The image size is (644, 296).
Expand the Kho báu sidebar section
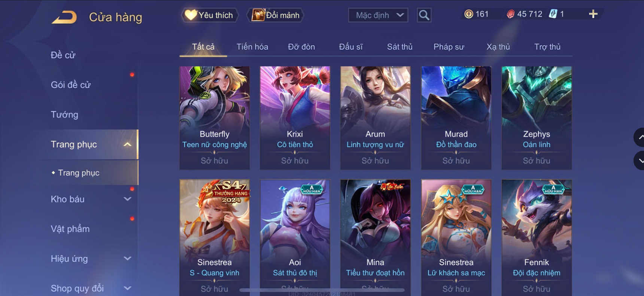click(x=127, y=199)
